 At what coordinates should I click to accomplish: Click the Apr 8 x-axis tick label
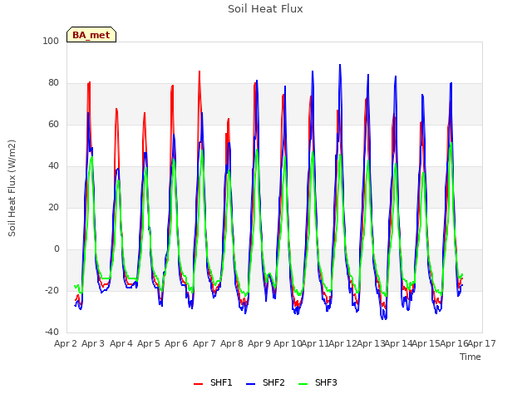232,343
